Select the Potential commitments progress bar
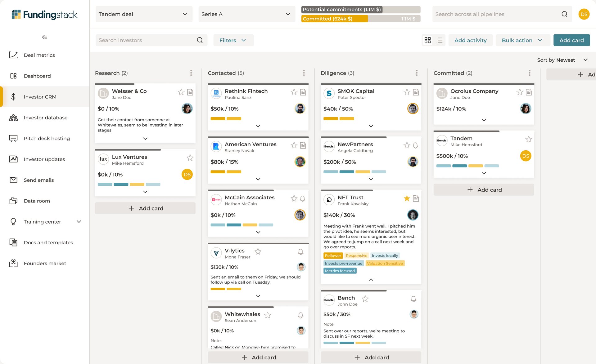 coord(360,10)
